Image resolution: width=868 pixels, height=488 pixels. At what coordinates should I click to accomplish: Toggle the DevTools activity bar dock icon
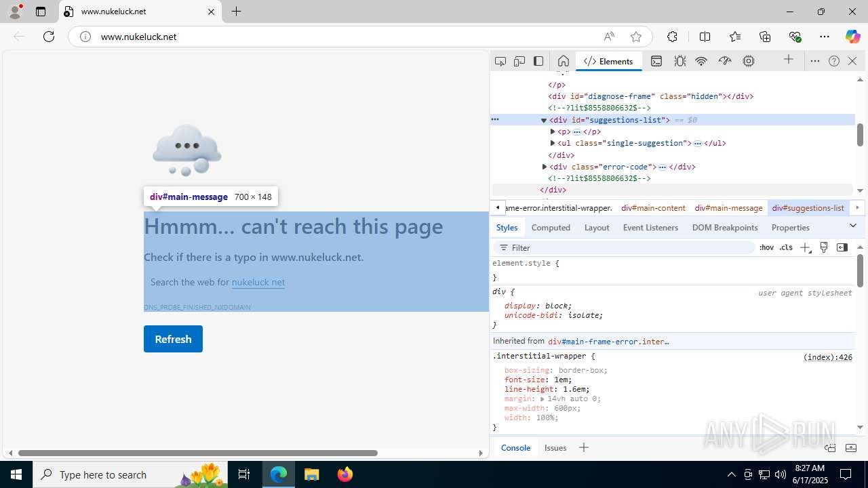538,61
